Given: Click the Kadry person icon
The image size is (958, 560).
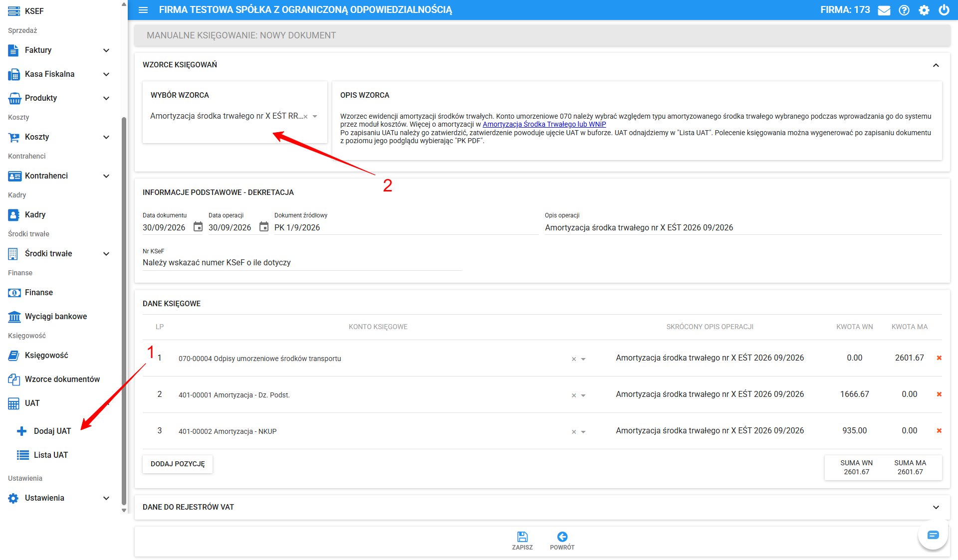Looking at the screenshot, I should tap(13, 215).
